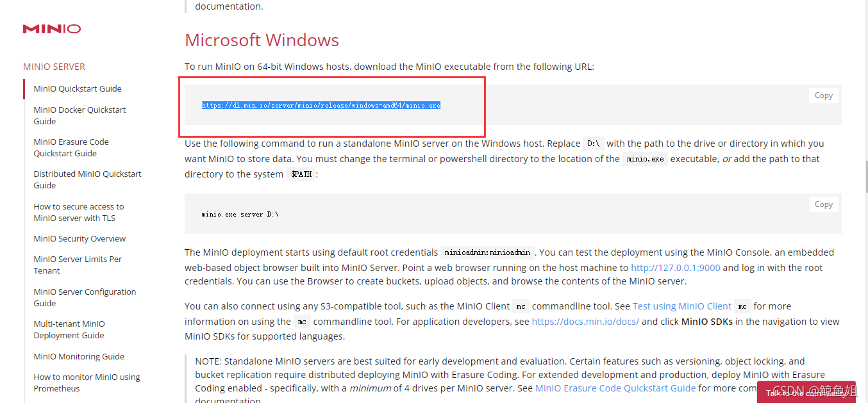868x403 pixels.
Task: Click the 'minio.exe server D:\' code text
Action: [240, 214]
